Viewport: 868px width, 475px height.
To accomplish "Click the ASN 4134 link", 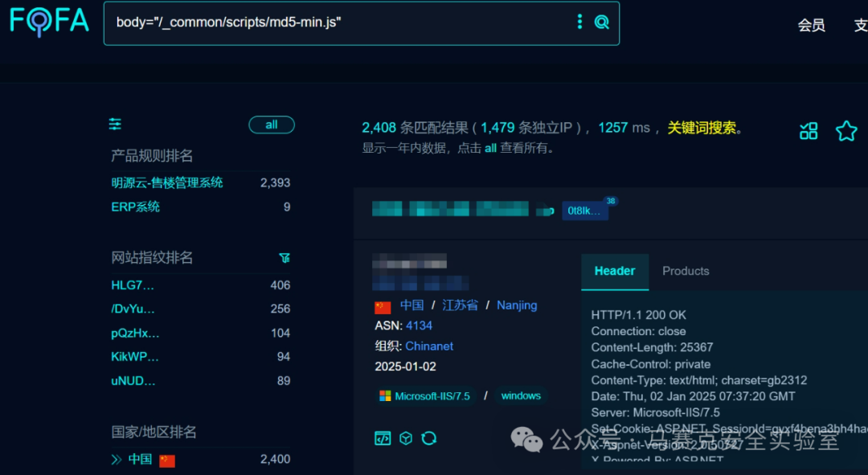I will click(419, 326).
